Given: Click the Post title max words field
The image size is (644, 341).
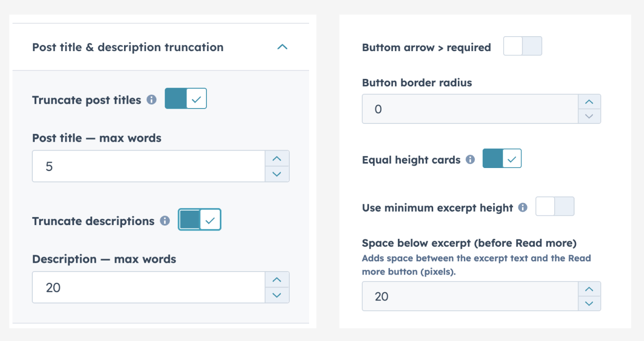Looking at the screenshot, I should pyautogui.click(x=148, y=167).
